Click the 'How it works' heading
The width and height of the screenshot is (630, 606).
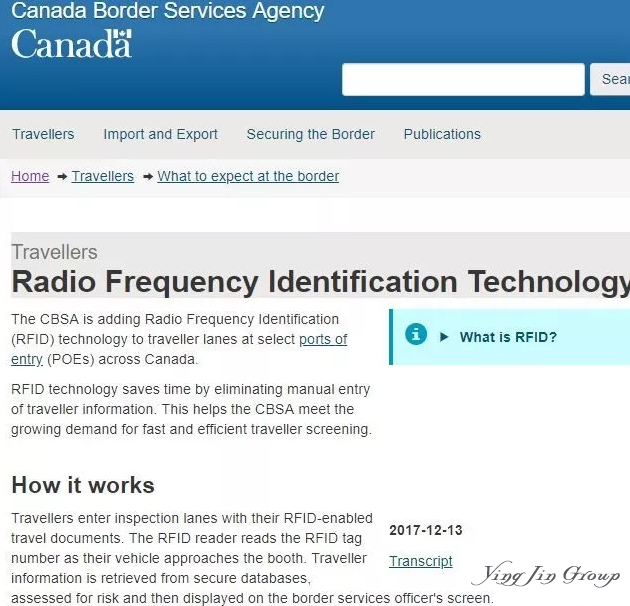(x=83, y=485)
